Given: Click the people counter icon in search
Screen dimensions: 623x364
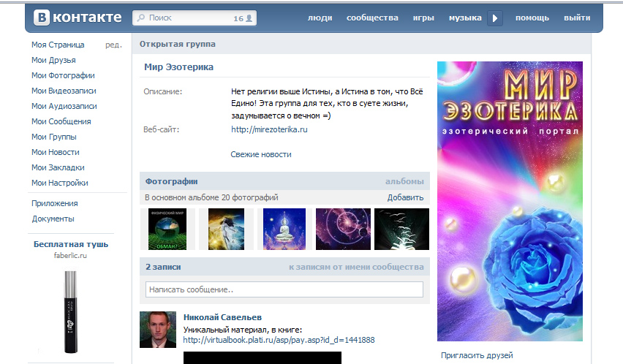Looking at the screenshot, I should click(x=249, y=18).
